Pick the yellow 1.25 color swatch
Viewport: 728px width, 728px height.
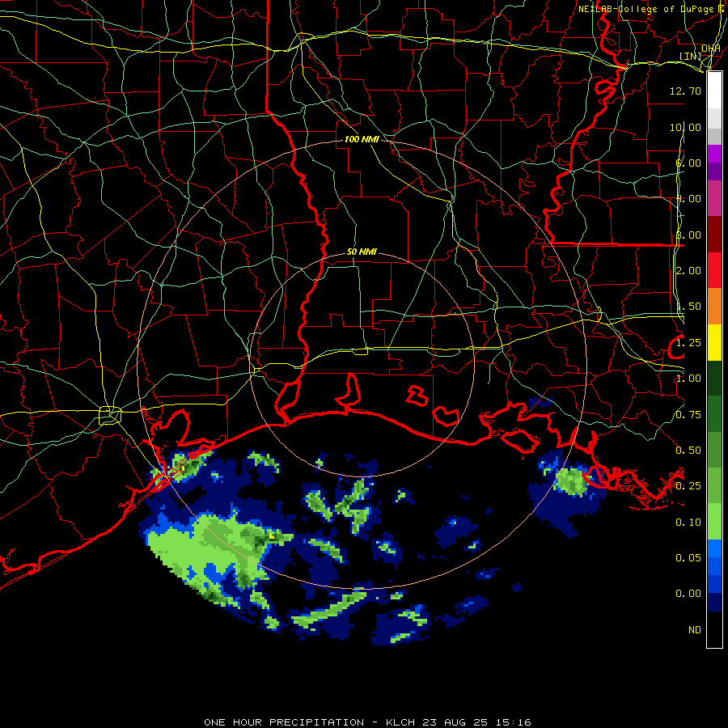coord(714,342)
